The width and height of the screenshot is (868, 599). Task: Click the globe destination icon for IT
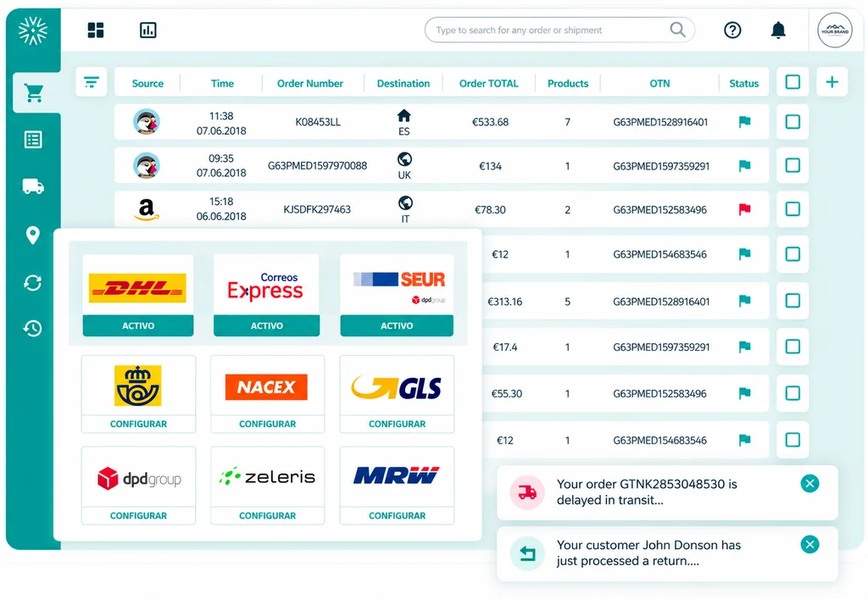(x=405, y=202)
